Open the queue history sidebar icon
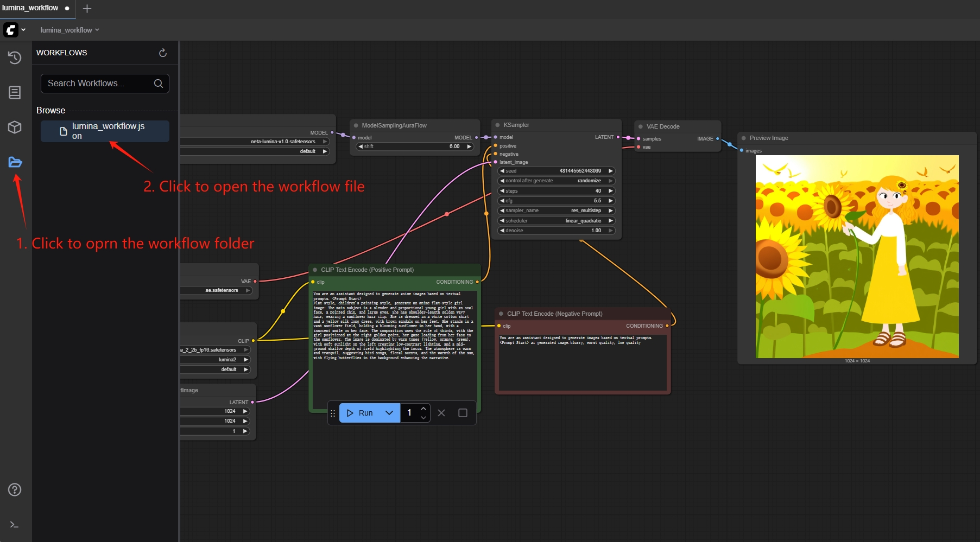 tap(15, 58)
